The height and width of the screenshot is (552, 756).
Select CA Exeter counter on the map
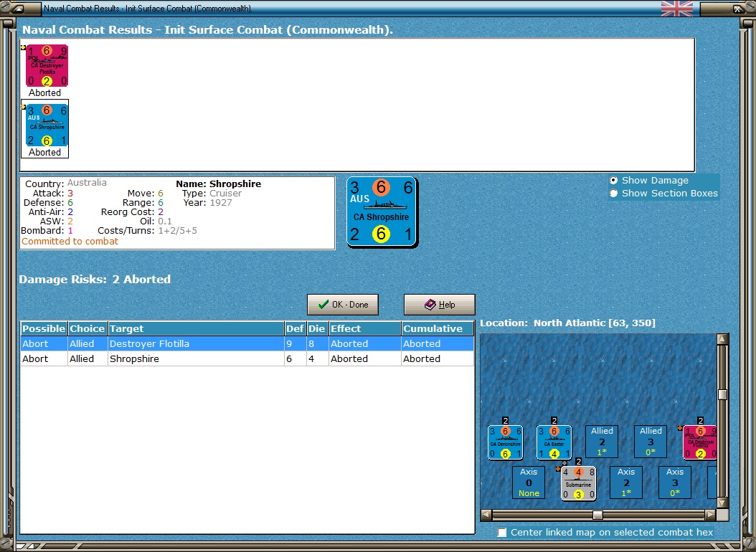pyautogui.click(x=554, y=442)
